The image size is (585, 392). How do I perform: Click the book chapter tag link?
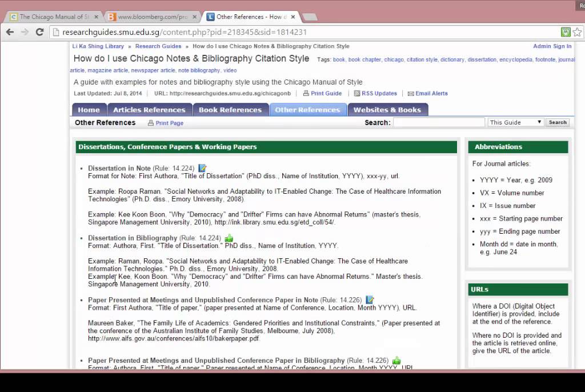[364, 60]
